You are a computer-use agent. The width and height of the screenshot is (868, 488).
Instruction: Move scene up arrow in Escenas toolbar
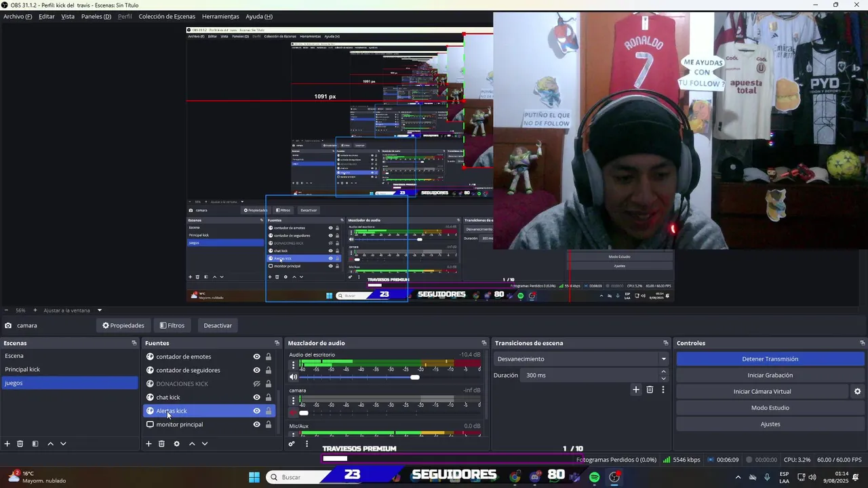(x=50, y=444)
